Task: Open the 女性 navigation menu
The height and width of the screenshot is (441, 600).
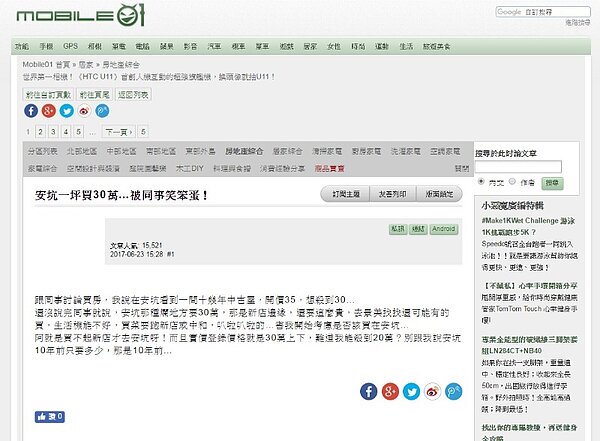Action: pos(334,46)
